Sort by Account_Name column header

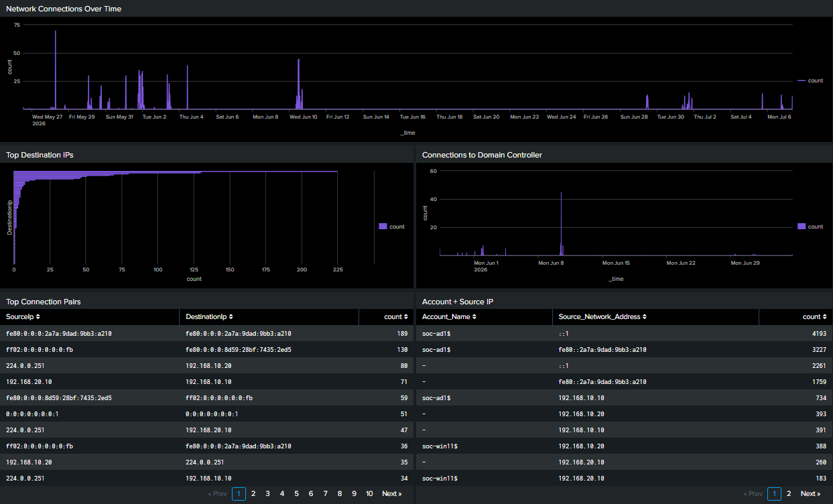(449, 316)
